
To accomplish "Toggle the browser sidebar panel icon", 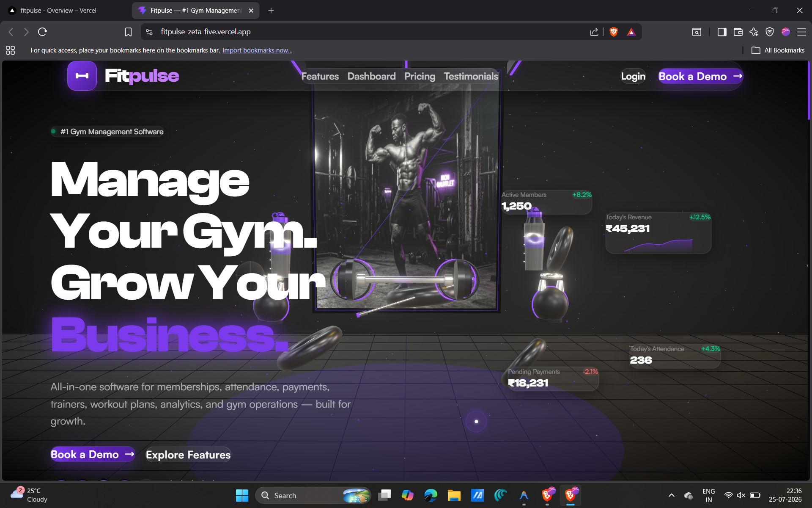I will point(722,32).
